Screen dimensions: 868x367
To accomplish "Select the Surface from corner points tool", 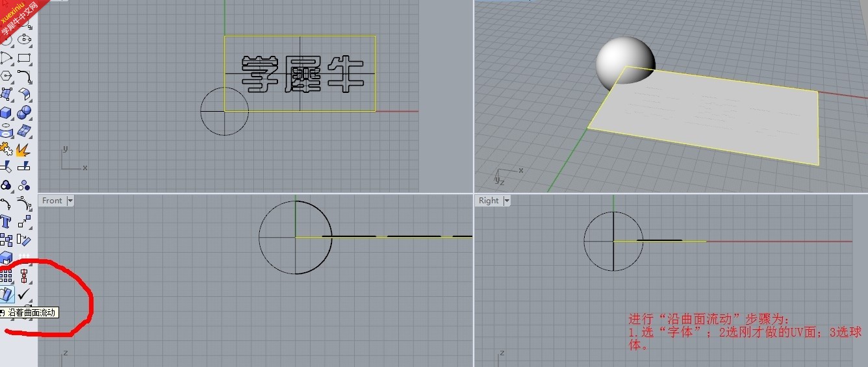I will point(6,94).
